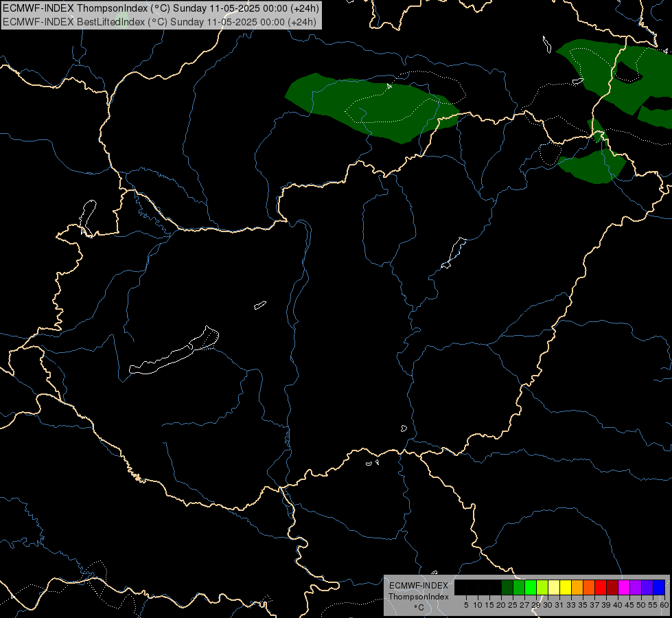This screenshot has height=618, width=672.
Task: Click the BestLiftedIndex title line at top
Action: 159,22
